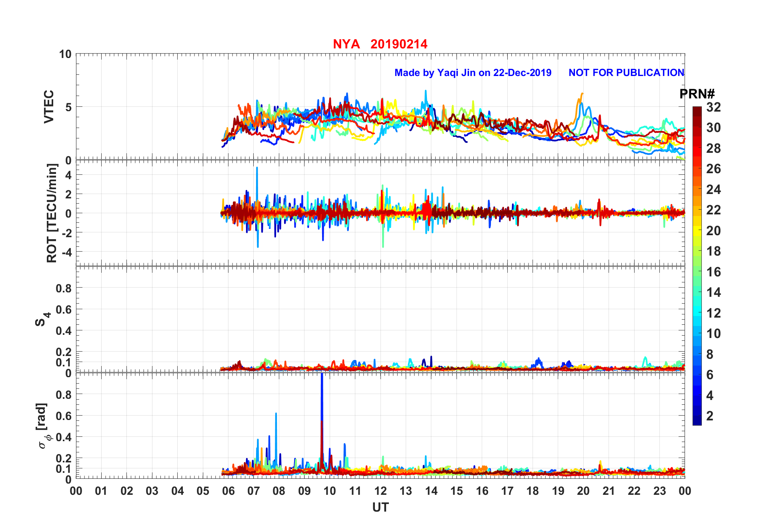Click x-axis tick label '23'

659,491
